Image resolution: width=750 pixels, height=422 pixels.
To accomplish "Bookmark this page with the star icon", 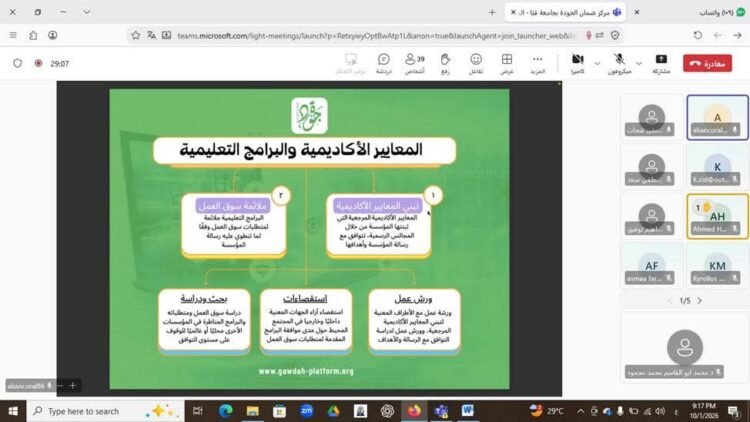I will point(136,35).
